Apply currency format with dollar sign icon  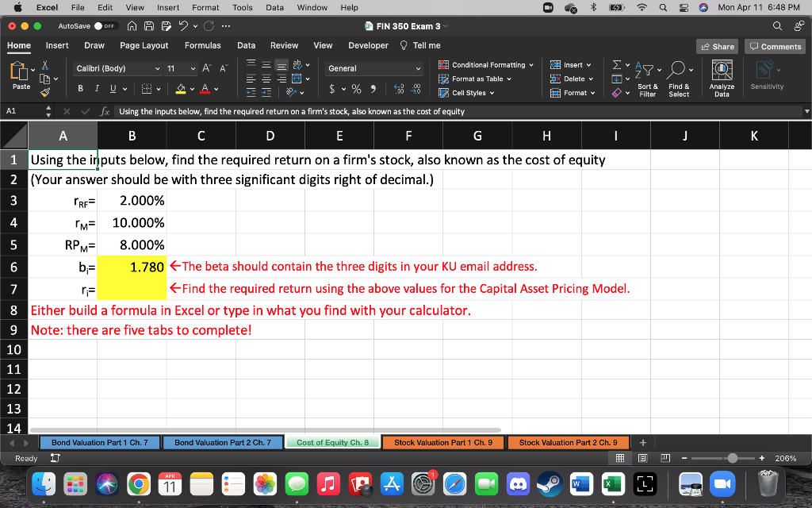pos(333,89)
